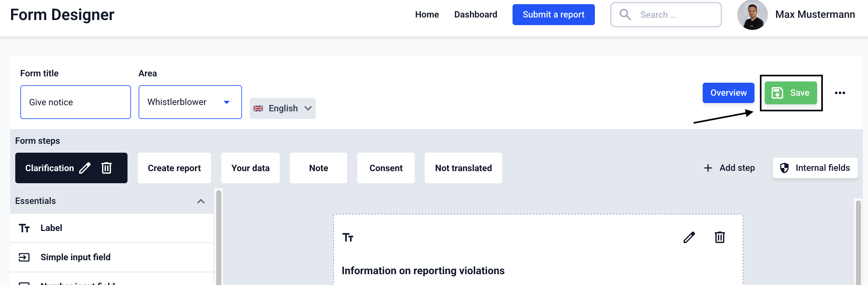
Task: Edit the Information on reporting violations label
Action: tap(689, 237)
